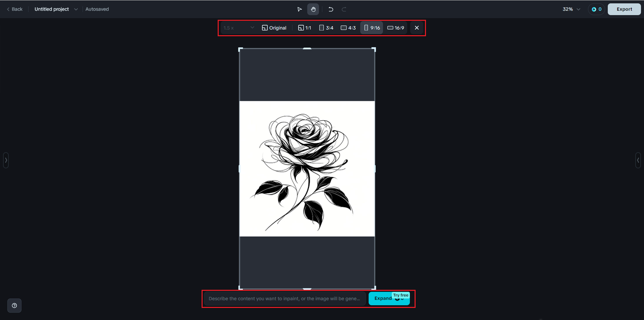Open the help question mark button
The height and width of the screenshot is (320, 644).
14,305
